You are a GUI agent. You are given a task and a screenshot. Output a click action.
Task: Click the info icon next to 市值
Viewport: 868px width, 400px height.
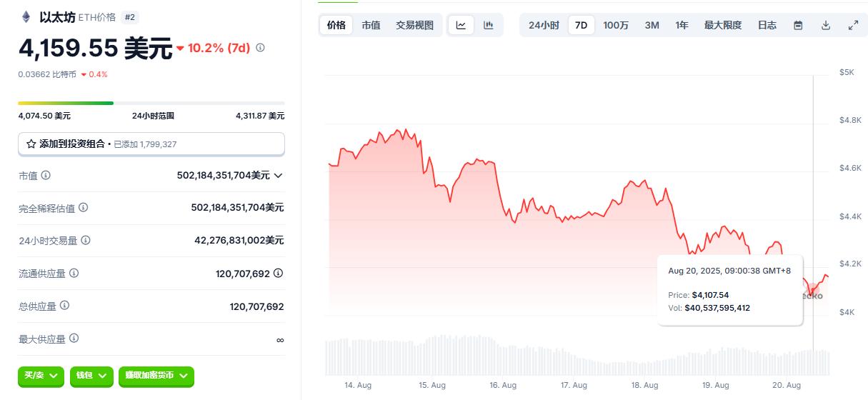[46, 175]
